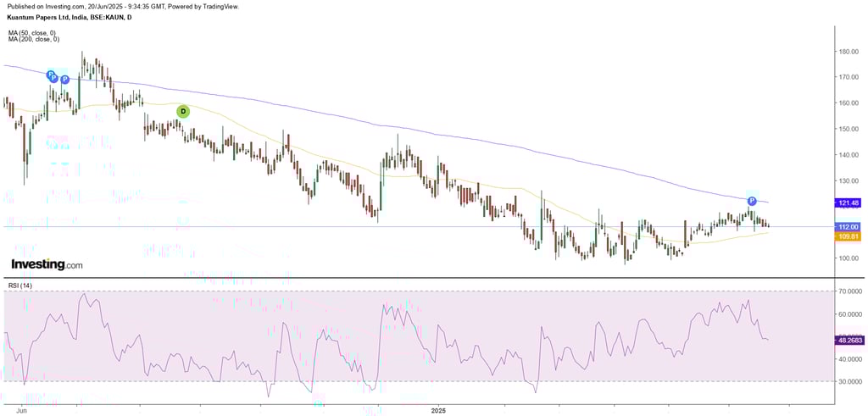Click the 112.00 current price tag
Image resolution: width=868 pixels, height=416 pixels.
(849, 227)
